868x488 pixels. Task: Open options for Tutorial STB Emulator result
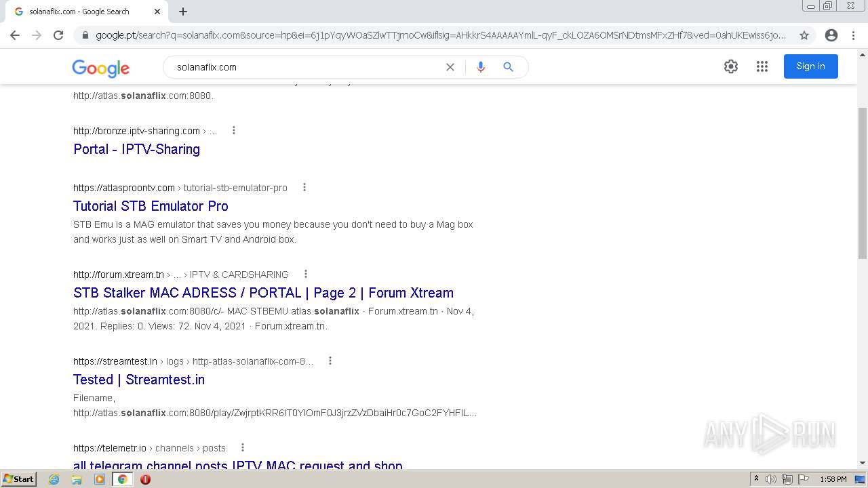click(x=304, y=187)
